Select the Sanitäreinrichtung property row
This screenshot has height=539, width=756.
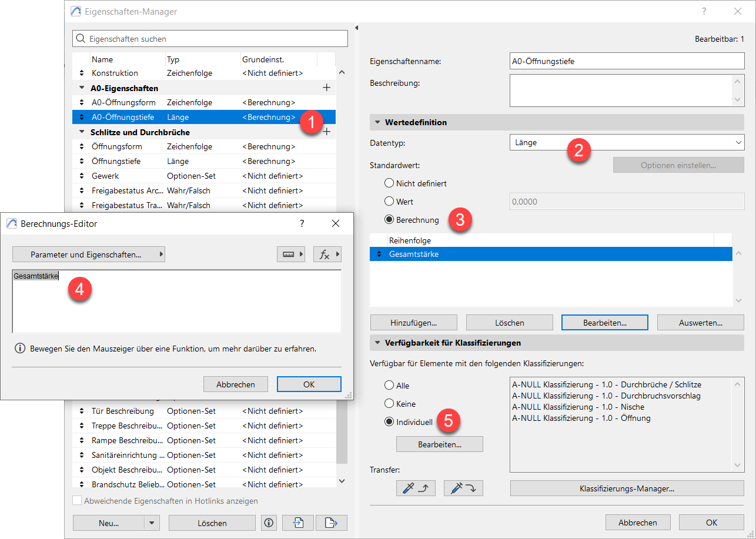204,455
